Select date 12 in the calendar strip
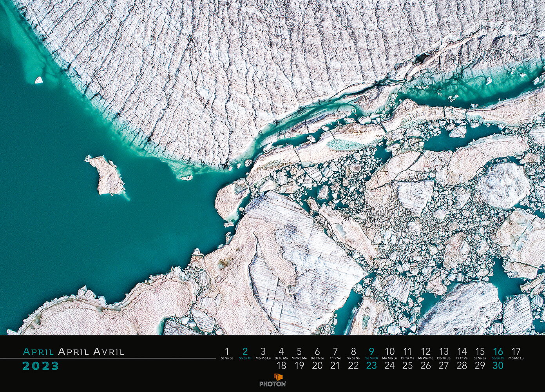Image resolution: width=545 pixels, height=392 pixels. pyautogui.click(x=425, y=351)
